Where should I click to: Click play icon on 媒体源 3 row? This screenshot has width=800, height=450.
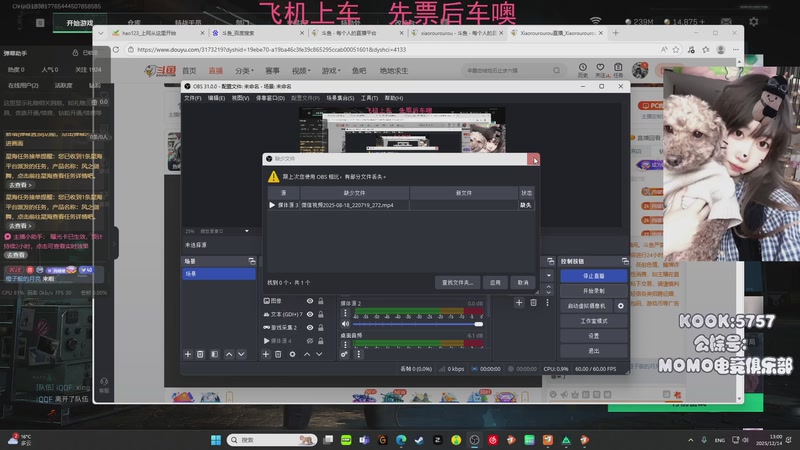[272, 205]
